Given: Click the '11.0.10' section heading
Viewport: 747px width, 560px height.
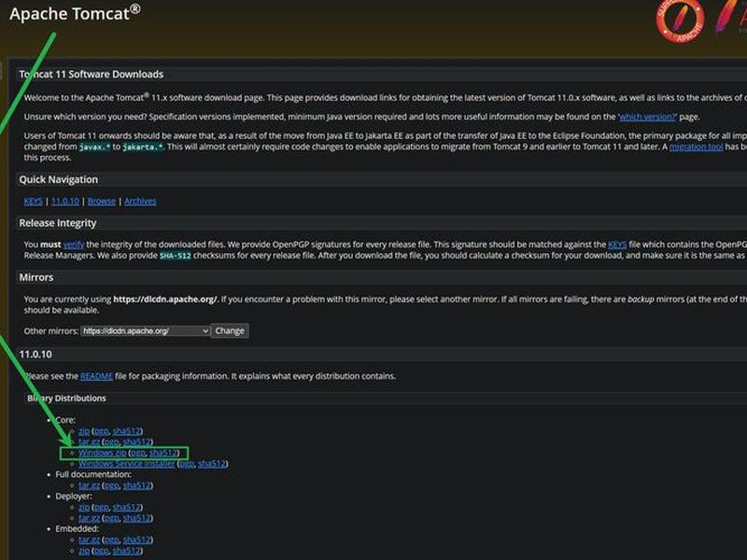Looking at the screenshot, I should coord(35,355).
